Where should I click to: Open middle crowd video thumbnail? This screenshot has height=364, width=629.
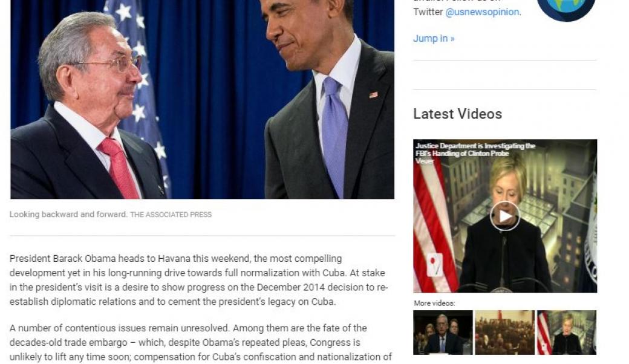point(505,333)
